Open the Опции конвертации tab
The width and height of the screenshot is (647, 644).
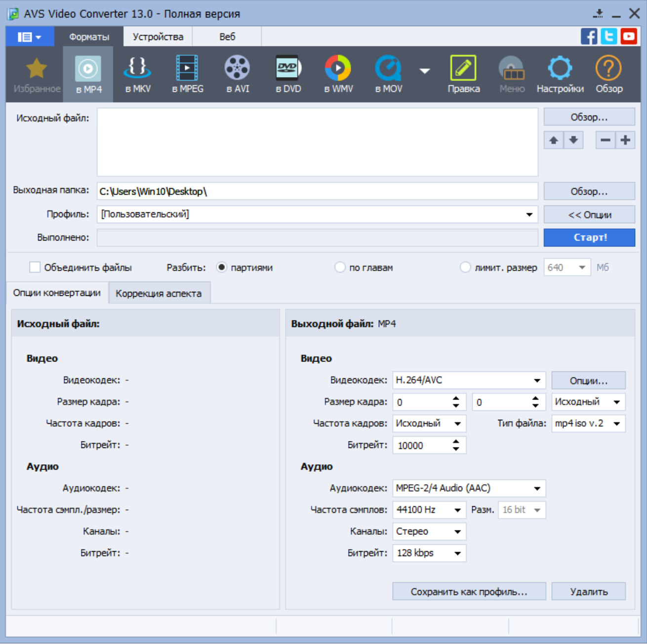[x=57, y=293]
